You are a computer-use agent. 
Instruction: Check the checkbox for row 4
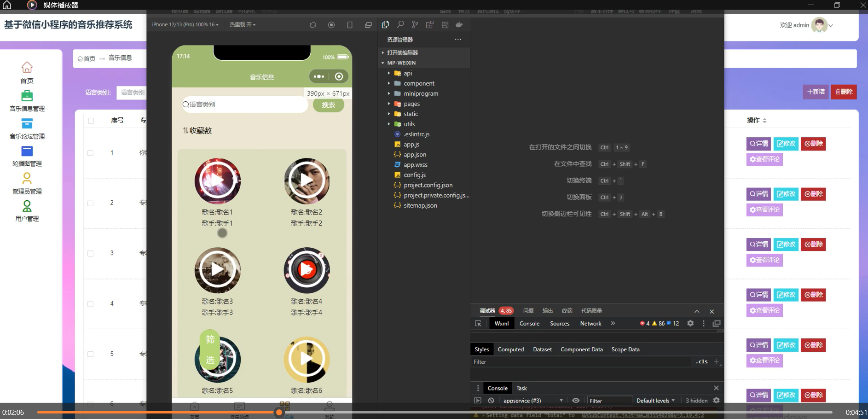(x=91, y=304)
